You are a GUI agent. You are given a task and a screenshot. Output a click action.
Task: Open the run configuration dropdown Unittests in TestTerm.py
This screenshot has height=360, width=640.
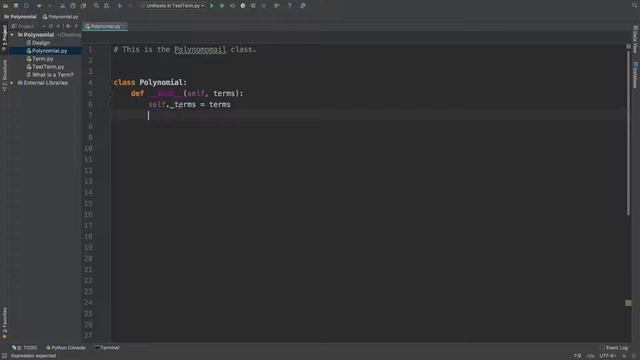[172, 6]
